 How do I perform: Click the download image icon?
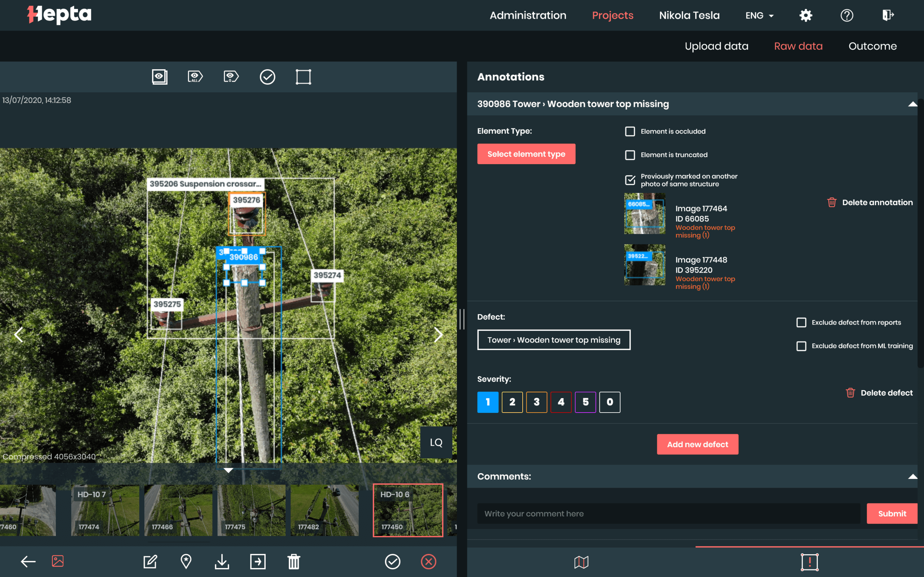[x=222, y=561]
